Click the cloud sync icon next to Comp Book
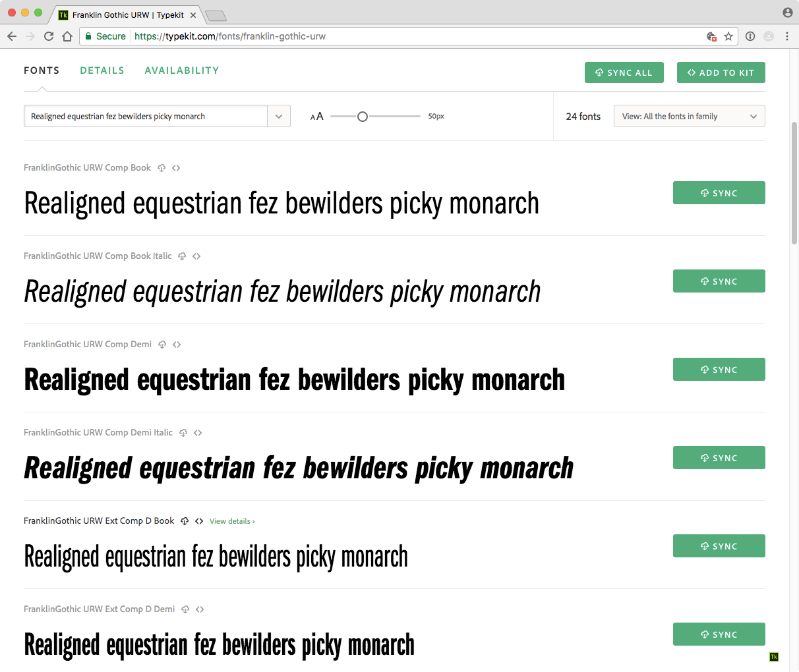 tap(162, 168)
